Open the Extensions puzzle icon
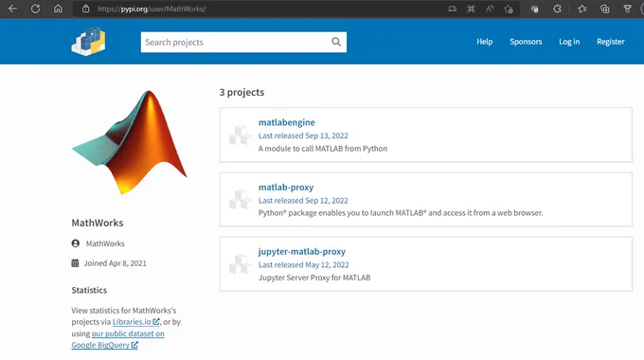This screenshot has width=644, height=360. 557,9
